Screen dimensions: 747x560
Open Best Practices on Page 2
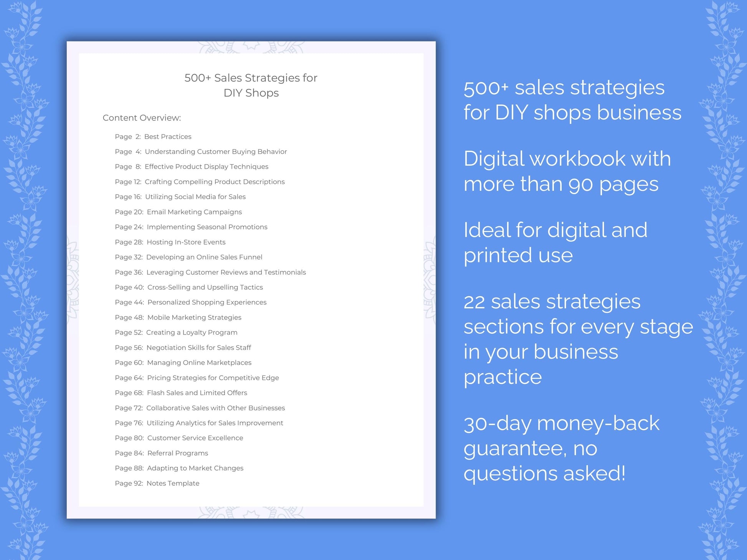click(x=171, y=136)
